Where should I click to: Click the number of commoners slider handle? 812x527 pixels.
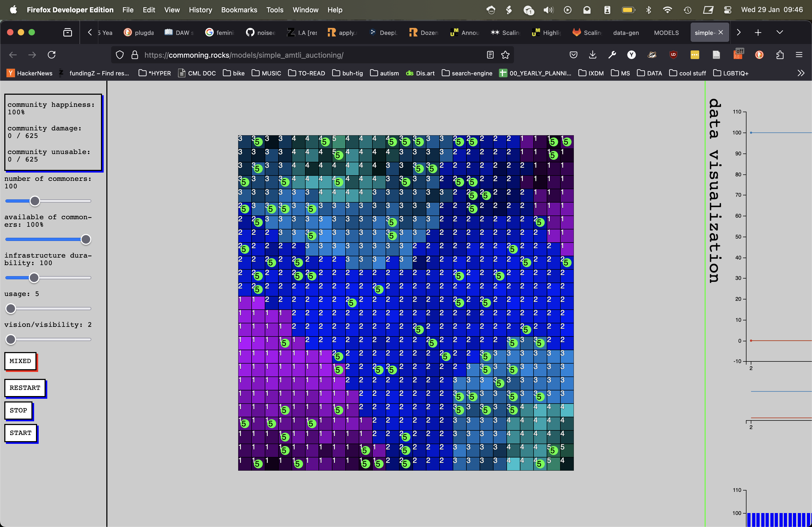click(35, 201)
